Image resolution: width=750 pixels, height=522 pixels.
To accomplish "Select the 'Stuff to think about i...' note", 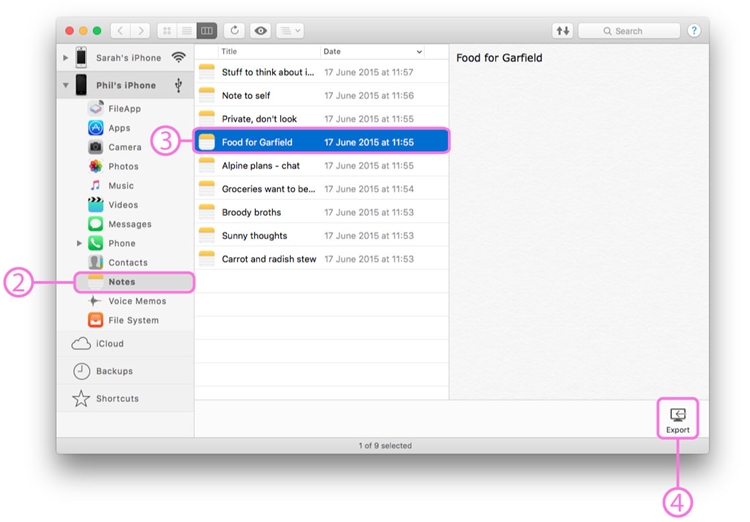I will pyautogui.click(x=321, y=72).
